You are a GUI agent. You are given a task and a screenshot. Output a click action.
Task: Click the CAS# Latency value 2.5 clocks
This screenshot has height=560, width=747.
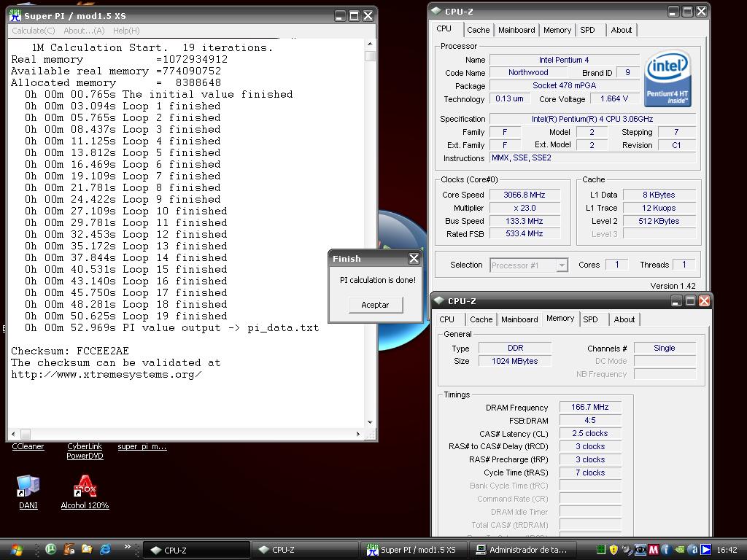[589, 433]
